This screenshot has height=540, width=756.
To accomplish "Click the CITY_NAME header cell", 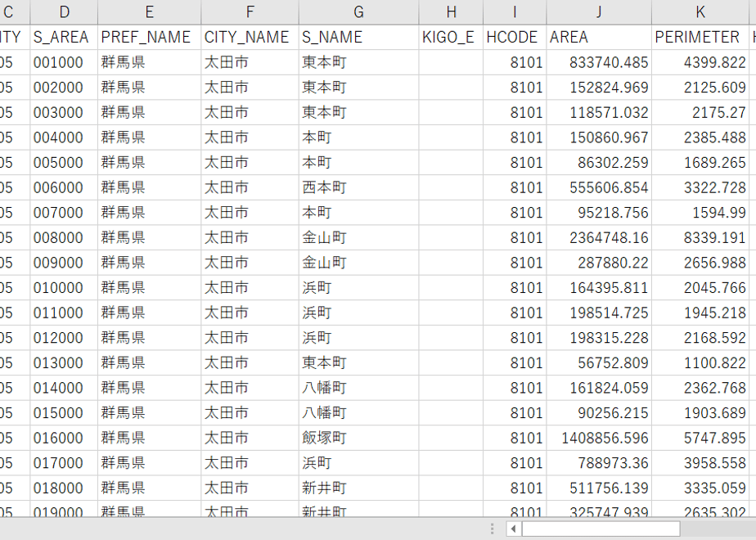I will [x=250, y=37].
